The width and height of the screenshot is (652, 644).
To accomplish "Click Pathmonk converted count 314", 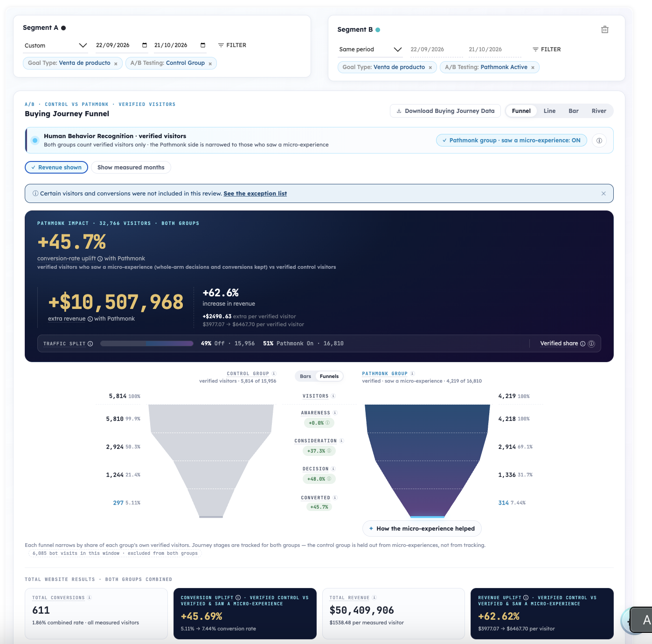I will pyautogui.click(x=503, y=503).
